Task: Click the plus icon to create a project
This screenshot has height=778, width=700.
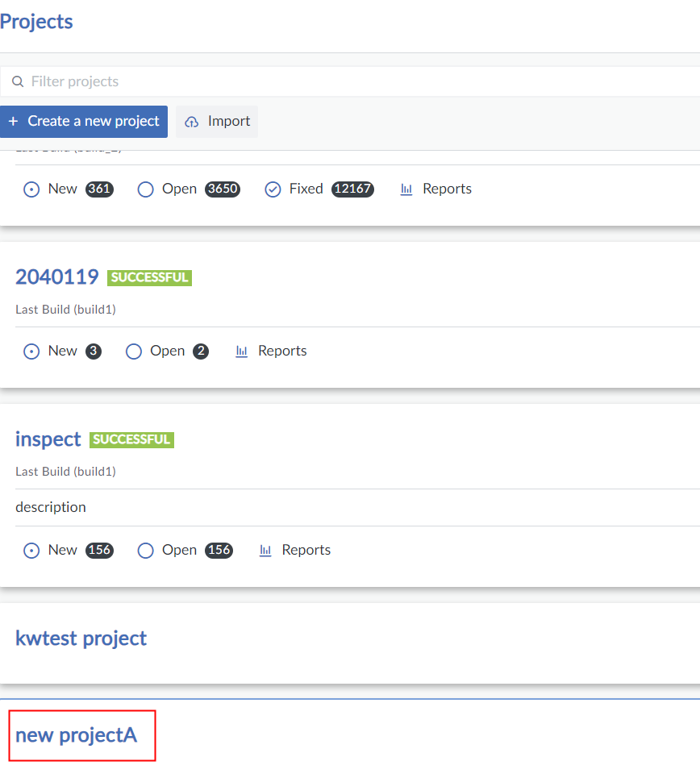Action: tap(13, 121)
